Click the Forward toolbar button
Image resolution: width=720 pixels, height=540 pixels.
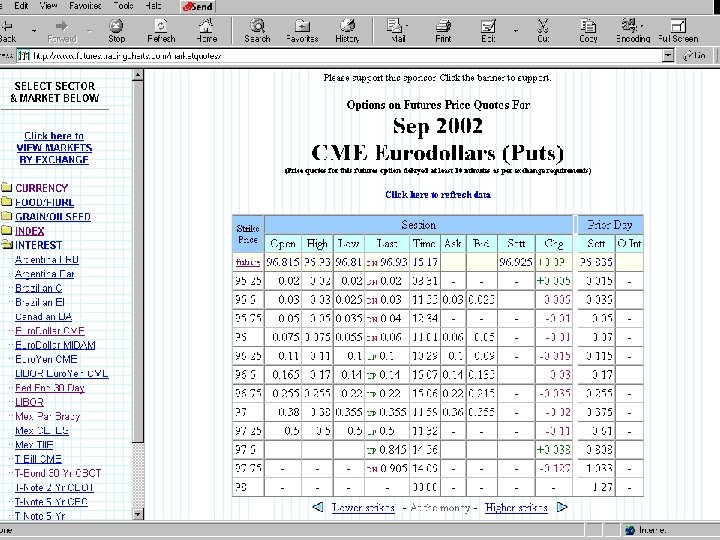(62, 31)
